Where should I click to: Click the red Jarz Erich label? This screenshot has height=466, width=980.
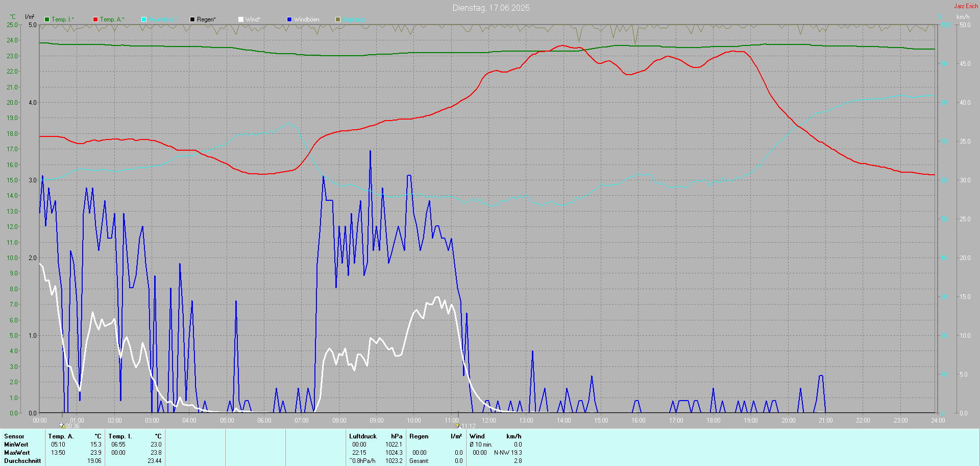pos(966,6)
